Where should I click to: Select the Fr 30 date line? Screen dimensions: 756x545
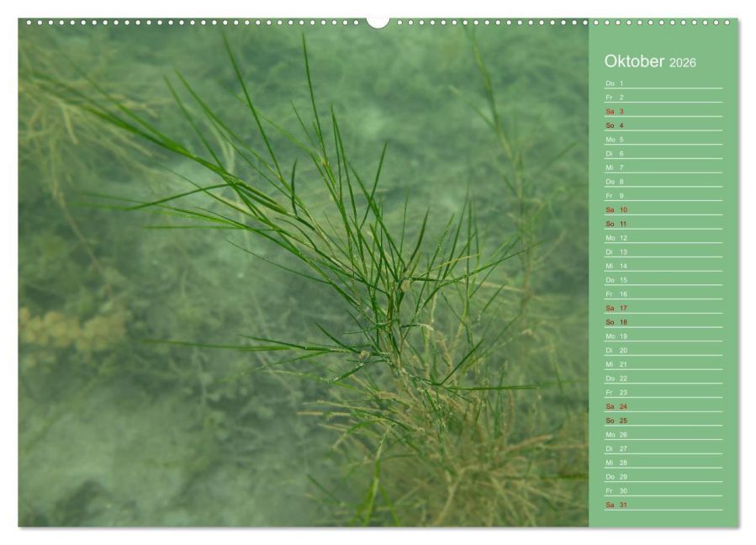[x=663, y=491]
